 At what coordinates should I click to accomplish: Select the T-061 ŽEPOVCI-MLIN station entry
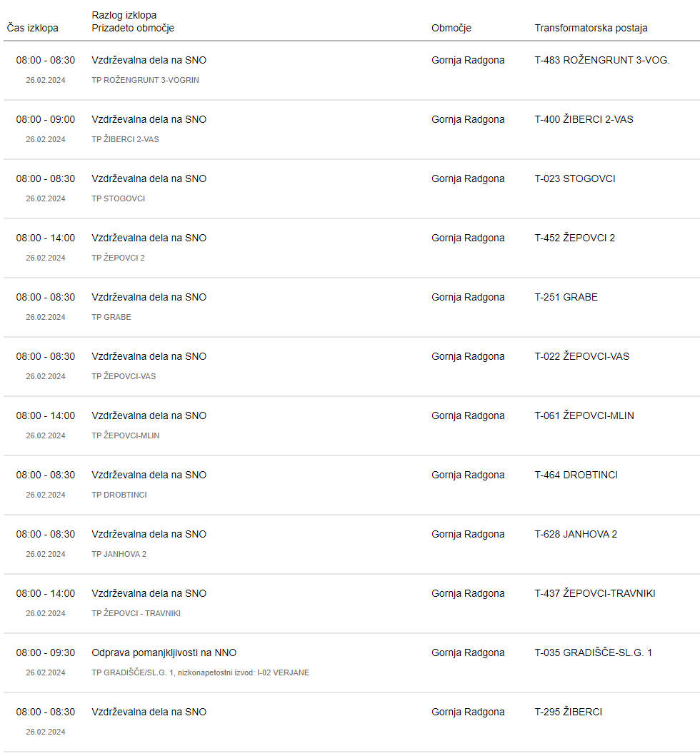coord(584,415)
